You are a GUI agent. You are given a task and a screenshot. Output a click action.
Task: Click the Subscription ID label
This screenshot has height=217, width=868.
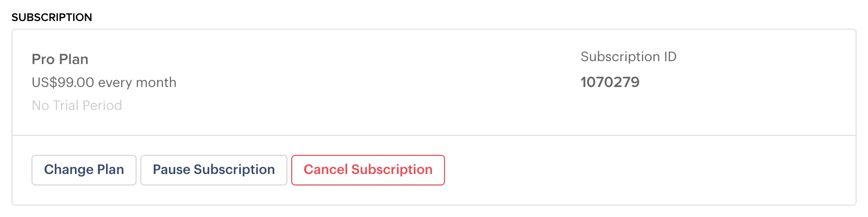coord(628,56)
